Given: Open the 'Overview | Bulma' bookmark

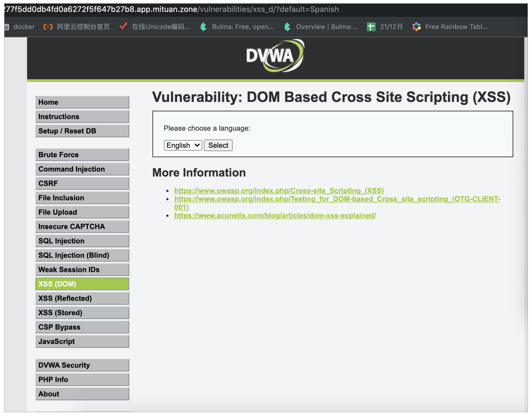Looking at the screenshot, I should [326, 27].
